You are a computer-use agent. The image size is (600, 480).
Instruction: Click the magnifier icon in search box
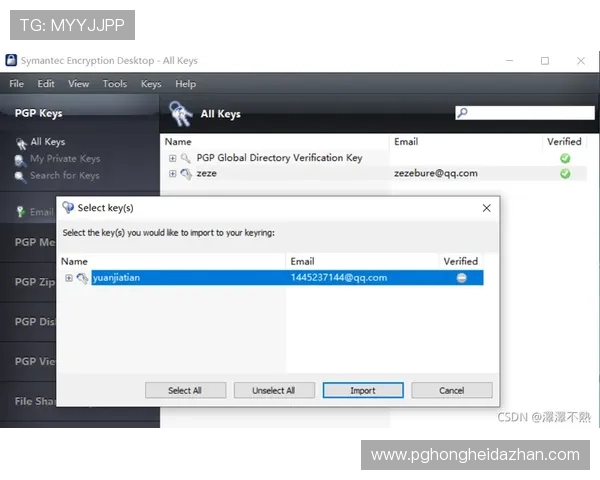(462, 113)
